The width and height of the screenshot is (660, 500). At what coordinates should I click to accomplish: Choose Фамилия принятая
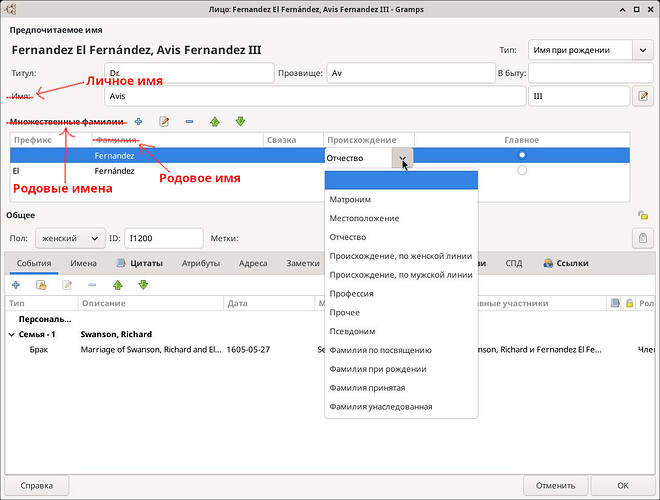click(401, 388)
